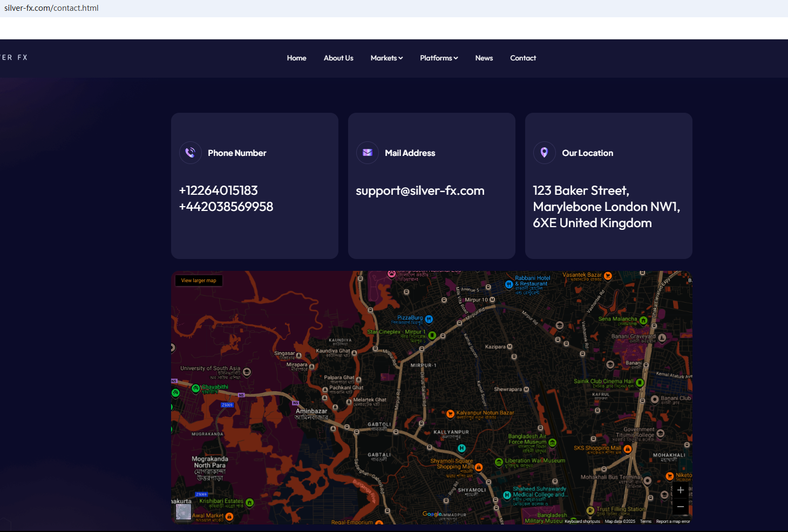
Task: Click the support@silver-fx.com email address
Action: pyautogui.click(x=420, y=191)
